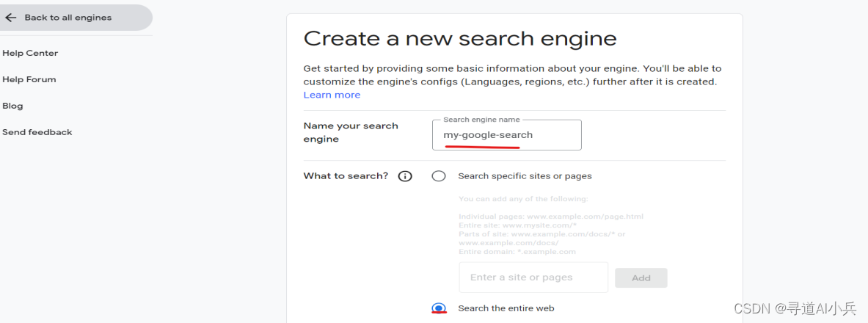Click the Enter a site or pages field

coord(533,277)
